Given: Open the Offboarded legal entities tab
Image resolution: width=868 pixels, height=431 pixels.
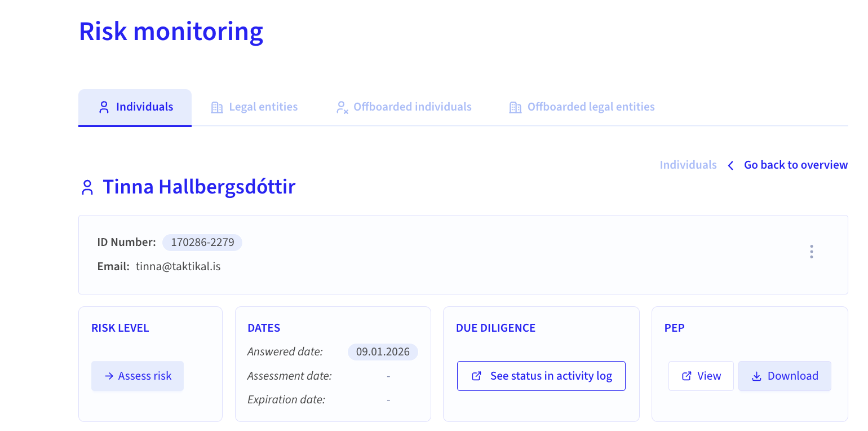Looking at the screenshot, I should click(582, 107).
